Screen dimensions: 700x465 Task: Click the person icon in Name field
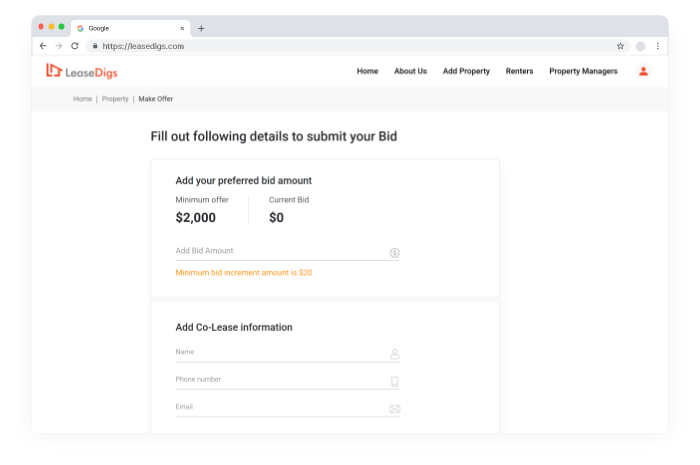pos(395,354)
